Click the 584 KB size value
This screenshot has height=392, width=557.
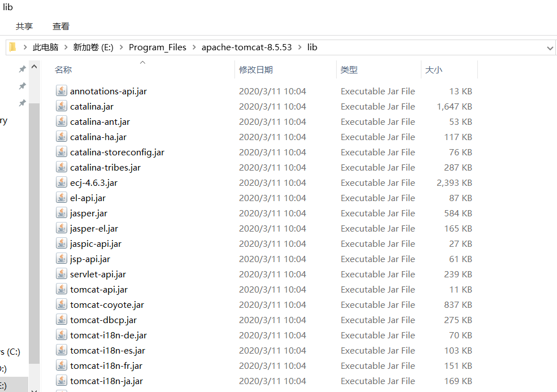point(458,214)
